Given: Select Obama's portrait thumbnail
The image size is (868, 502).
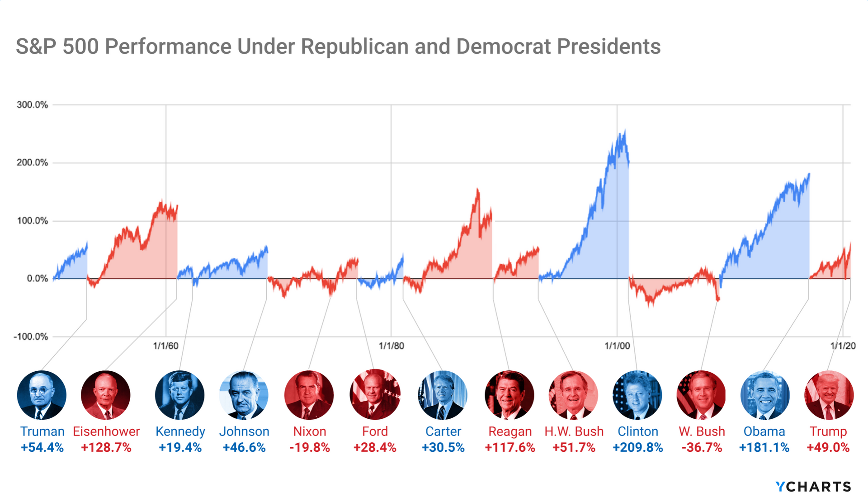Looking at the screenshot, I should tap(765, 395).
